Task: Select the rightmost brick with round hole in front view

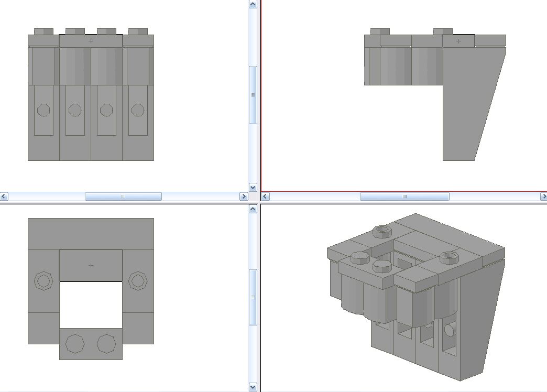Action: (138, 122)
